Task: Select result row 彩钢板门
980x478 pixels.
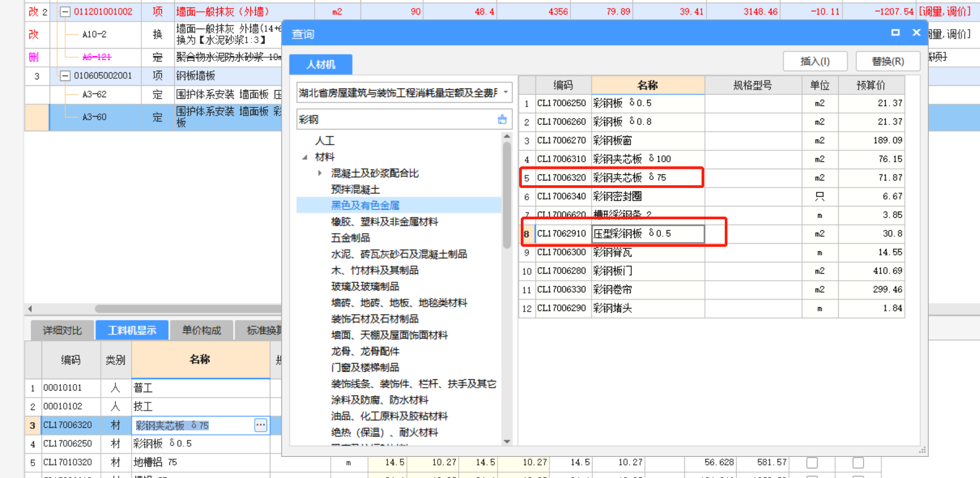Action: (711, 271)
